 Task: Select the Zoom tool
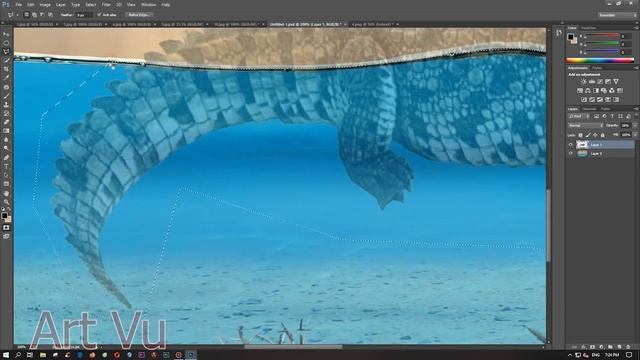[6, 202]
